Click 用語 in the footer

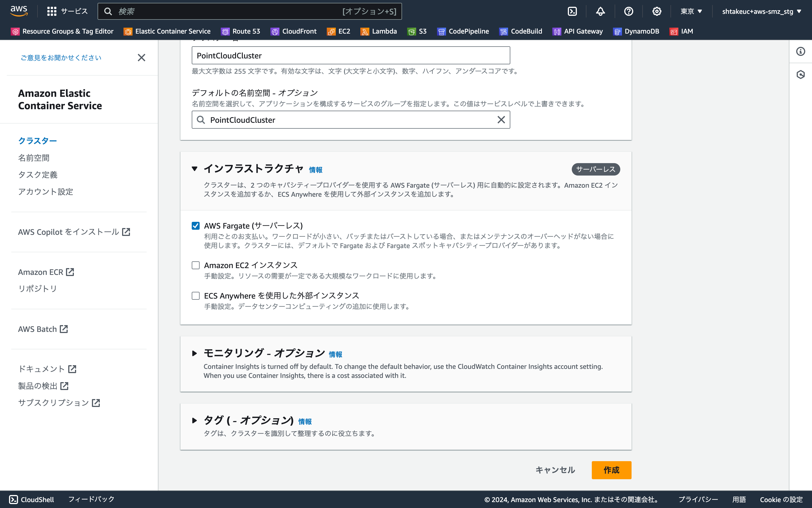pyautogui.click(x=739, y=499)
